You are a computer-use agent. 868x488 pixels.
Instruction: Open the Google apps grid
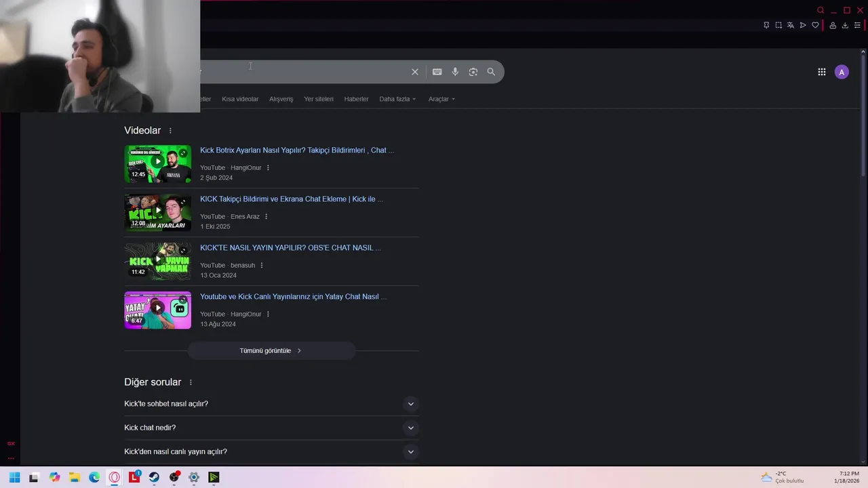(822, 72)
